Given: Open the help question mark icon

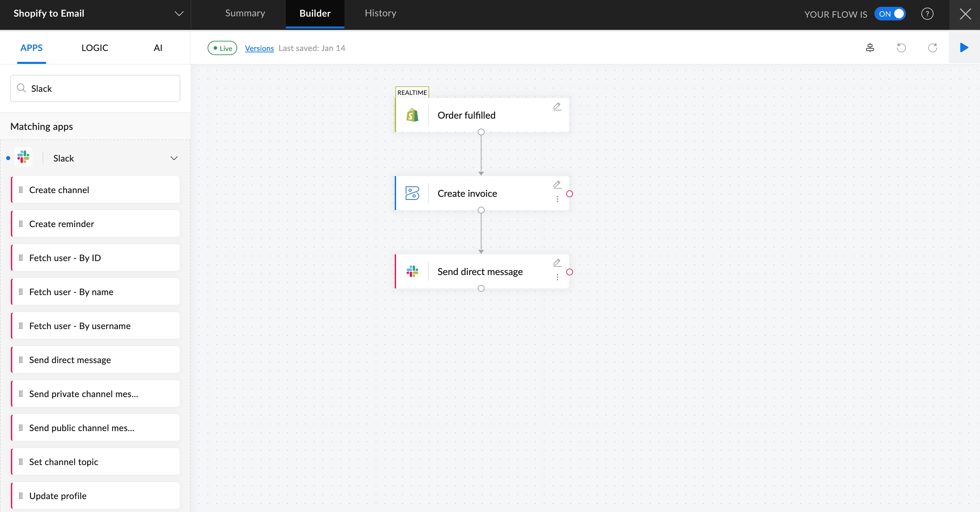Looking at the screenshot, I should [x=927, y=14].
